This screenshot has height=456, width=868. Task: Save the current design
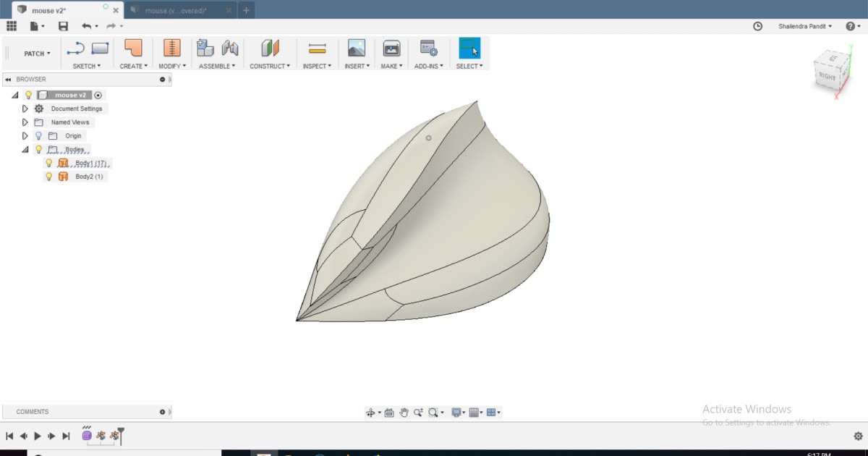click(64, 25)
